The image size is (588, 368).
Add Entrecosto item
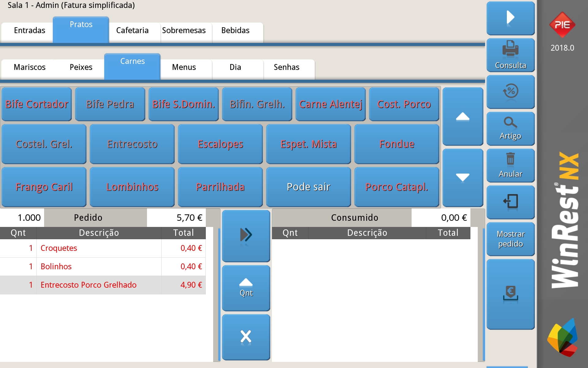pyautogui.click(x=132, y=144)
